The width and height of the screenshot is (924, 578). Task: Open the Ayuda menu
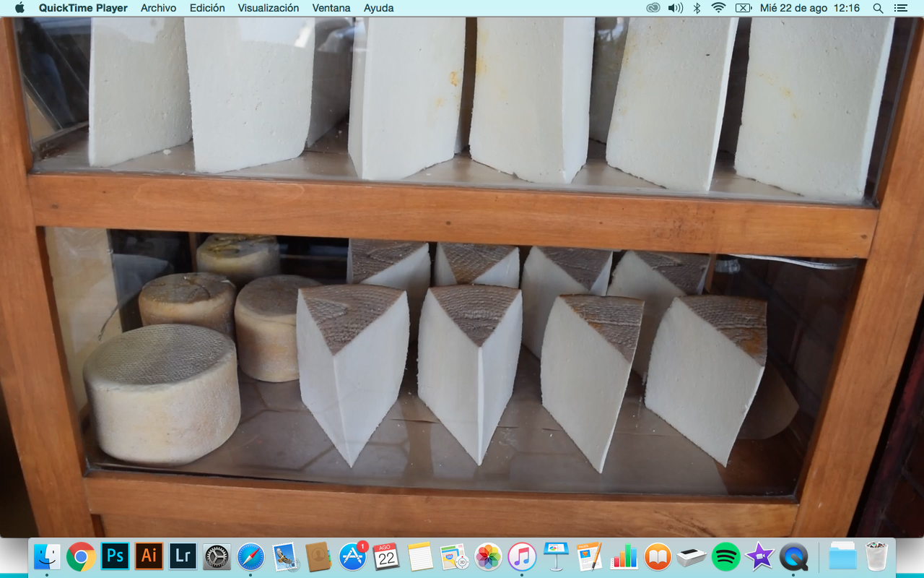click(x=378, y=8)
